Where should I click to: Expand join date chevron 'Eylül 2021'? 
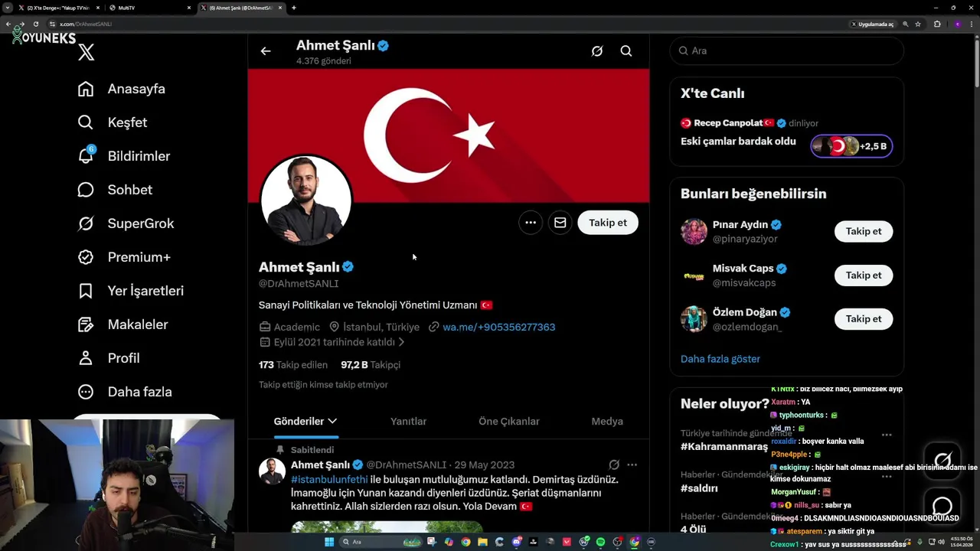point(401,342)
